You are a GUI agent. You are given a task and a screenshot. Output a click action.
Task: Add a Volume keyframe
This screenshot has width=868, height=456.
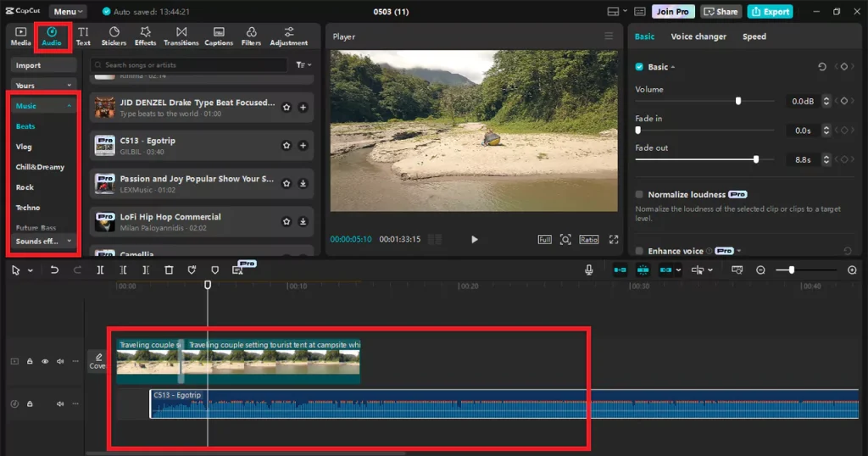tap(844, 101)
